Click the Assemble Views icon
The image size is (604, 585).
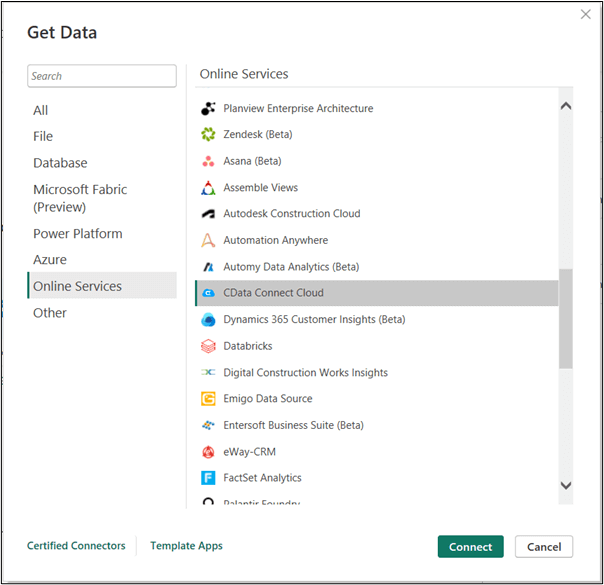(x=208, y=188)
